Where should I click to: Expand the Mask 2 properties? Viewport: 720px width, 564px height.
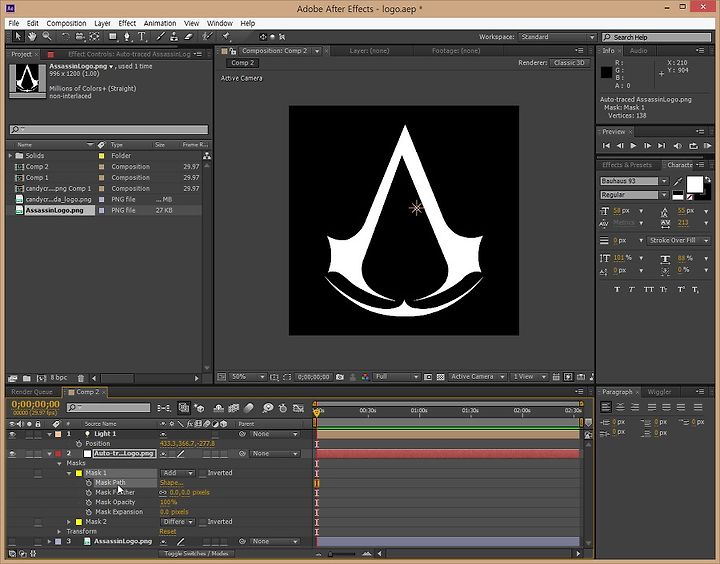coord(69,522)
